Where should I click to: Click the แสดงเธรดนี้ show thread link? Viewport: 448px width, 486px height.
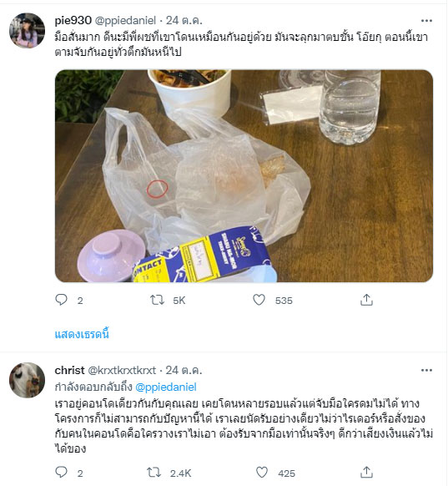point(82,334)
